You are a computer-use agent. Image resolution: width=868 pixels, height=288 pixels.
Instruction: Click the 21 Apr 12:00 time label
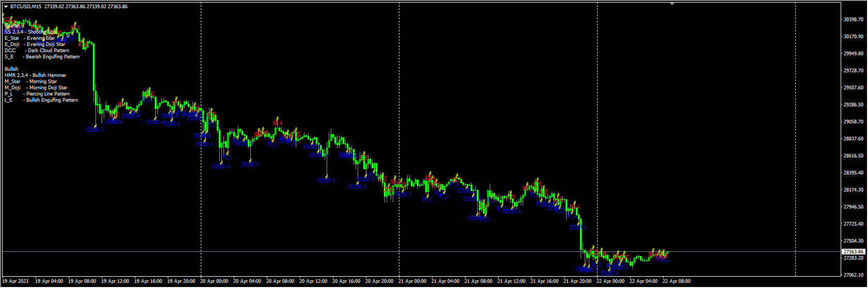pos(511,281)
